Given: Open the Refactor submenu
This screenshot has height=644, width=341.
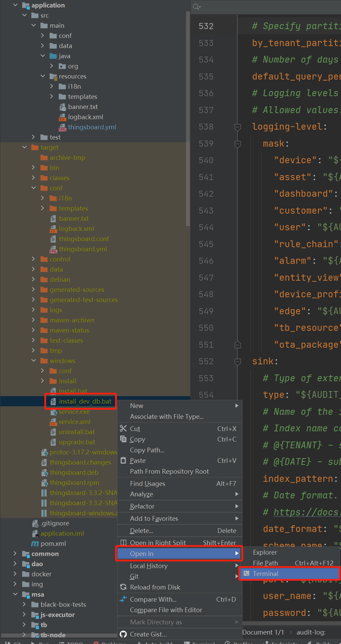Looking at the screenshot, I should pyautogui.click(x=180, y=506).
